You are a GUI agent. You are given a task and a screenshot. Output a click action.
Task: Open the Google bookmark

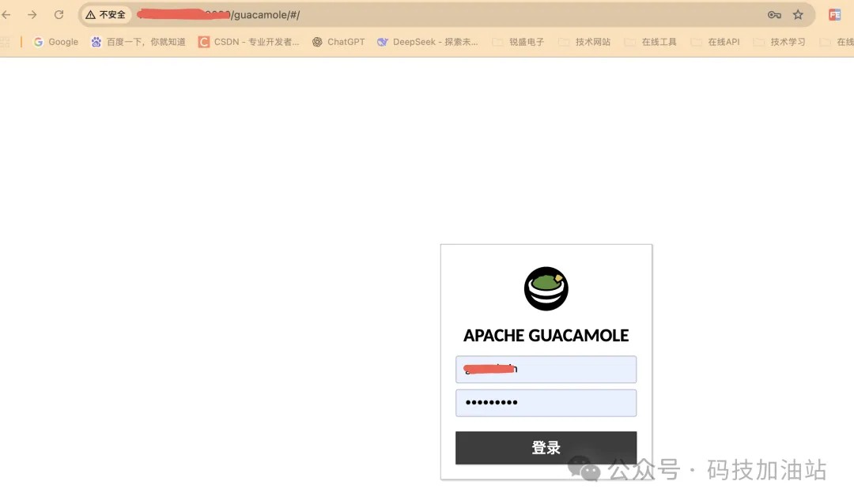(x=56, y=42)
